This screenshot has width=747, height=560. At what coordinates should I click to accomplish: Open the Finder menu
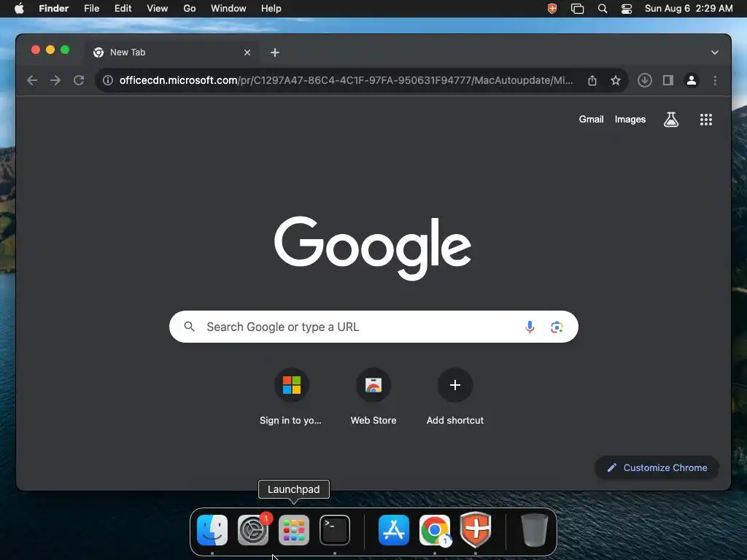click(x=53, y=9)
